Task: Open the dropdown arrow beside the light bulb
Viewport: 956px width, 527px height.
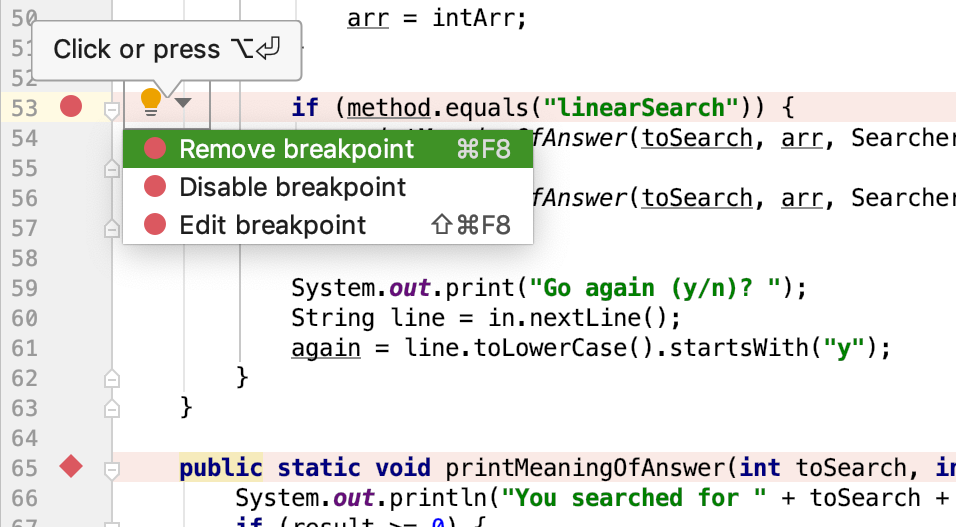Action: (183, 103)
